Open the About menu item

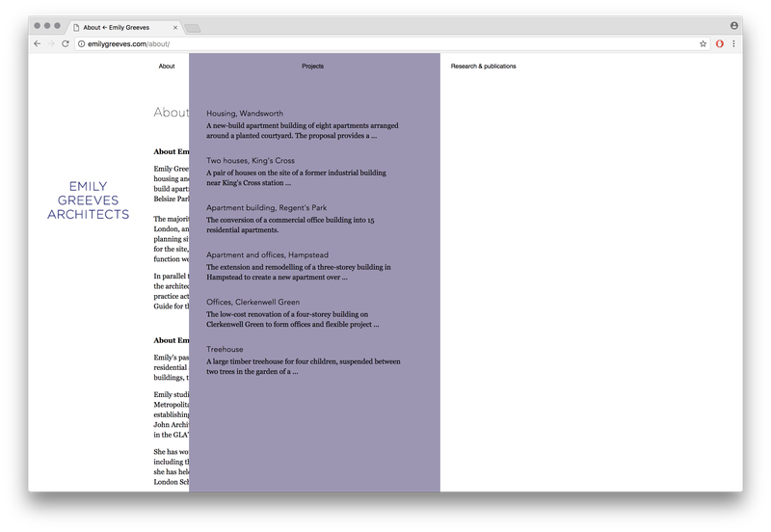(x=167, y=66)
